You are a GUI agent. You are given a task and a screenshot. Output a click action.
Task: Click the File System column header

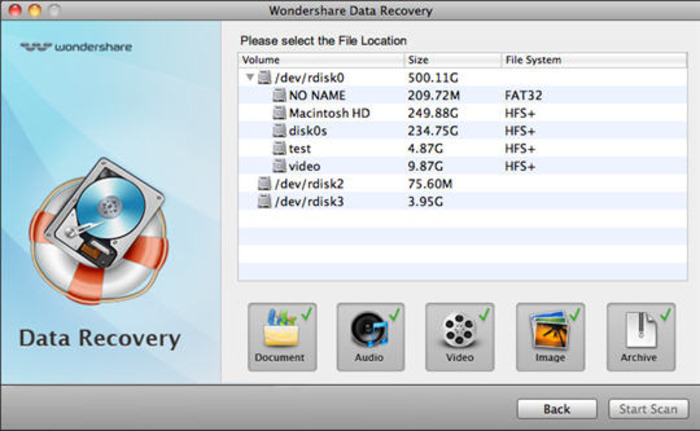click(594, 60)
